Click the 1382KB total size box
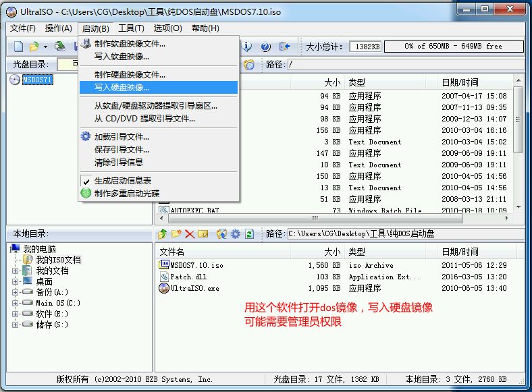Viewport: 532px width, 392px height. (365, 47)
